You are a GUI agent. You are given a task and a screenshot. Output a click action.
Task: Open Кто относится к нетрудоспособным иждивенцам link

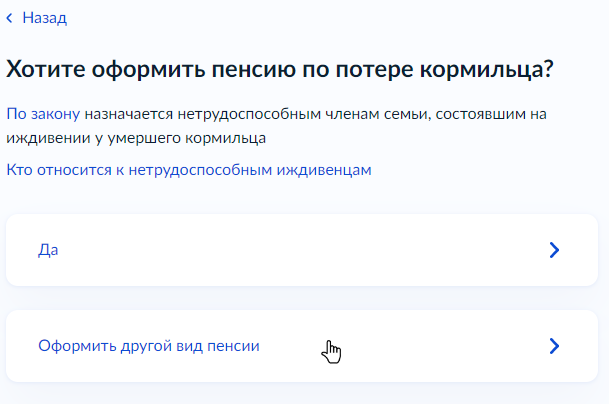[189, 170]
